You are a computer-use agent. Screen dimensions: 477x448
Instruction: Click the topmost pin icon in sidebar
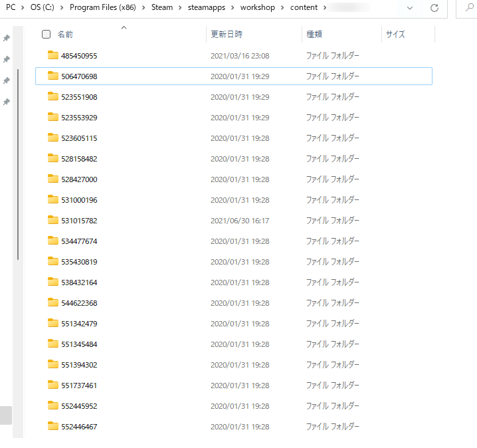[7, 39]
